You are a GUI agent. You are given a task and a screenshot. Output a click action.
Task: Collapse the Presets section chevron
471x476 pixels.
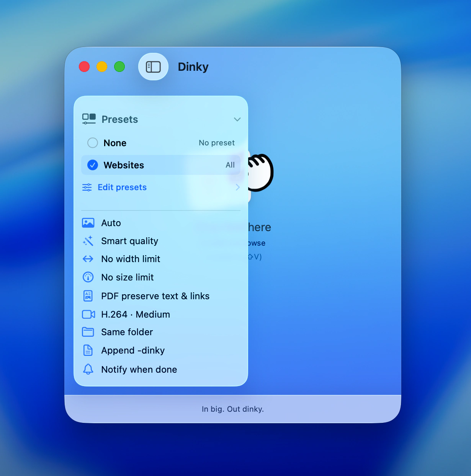[237, 119]
